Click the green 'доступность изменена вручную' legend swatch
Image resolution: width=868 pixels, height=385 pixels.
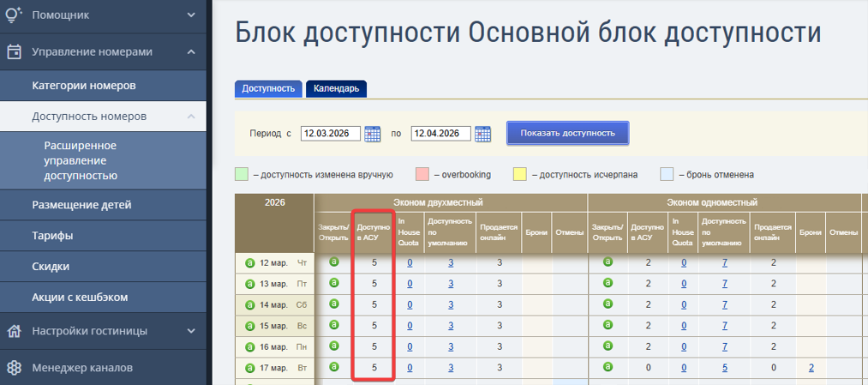click(242, 175)
